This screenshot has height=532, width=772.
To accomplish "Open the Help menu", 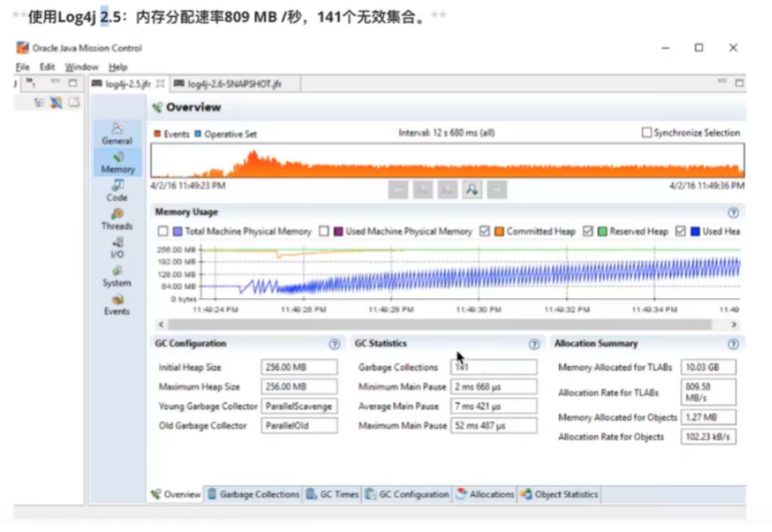I will coord(117,67).
